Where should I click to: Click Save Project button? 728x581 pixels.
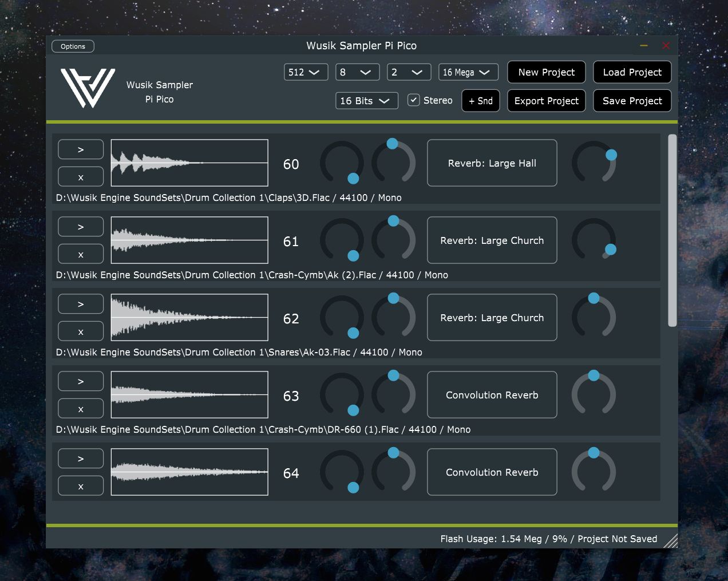tap(632, 101)
